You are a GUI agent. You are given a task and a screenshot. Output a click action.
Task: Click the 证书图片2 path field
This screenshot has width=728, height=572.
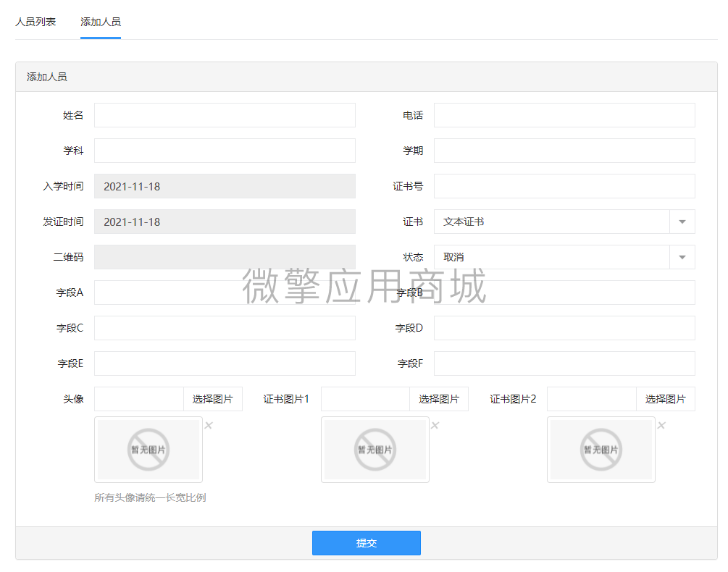coord(592,399)
